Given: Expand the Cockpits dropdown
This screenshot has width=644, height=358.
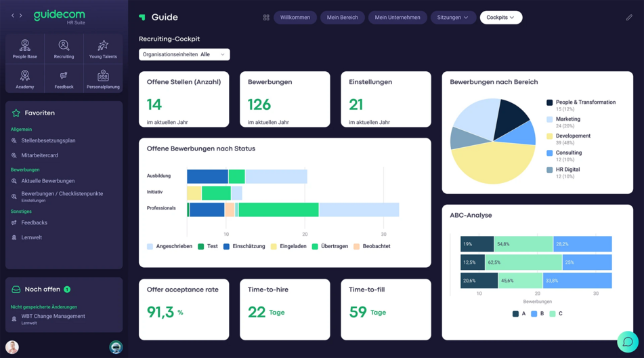Looking at the screenshot, I should [500, 18].
